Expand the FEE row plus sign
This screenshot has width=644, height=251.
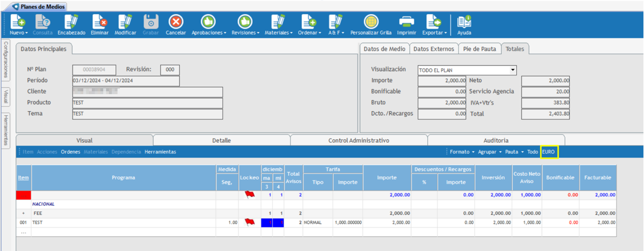(23, 213)
